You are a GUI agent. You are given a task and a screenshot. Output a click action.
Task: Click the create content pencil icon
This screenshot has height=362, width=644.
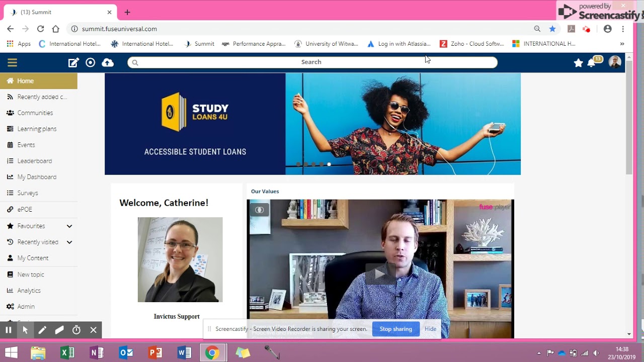click(x=73, y=62)
